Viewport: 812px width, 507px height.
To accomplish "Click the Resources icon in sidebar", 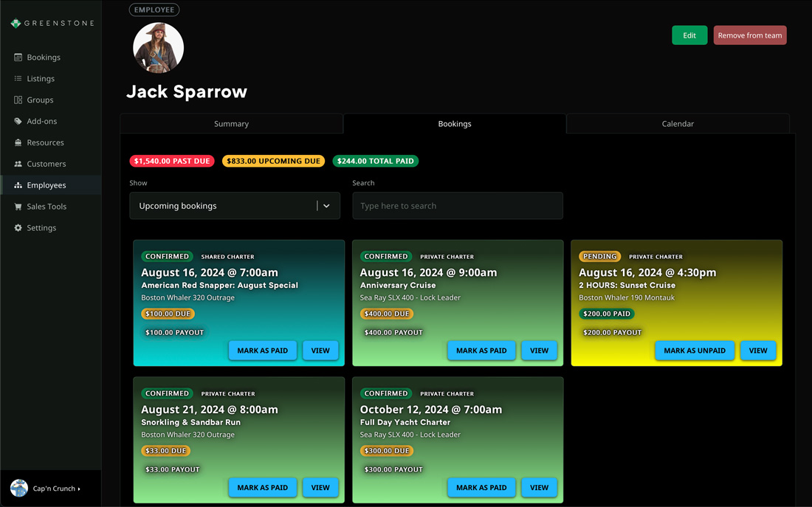I will (18, 143).
